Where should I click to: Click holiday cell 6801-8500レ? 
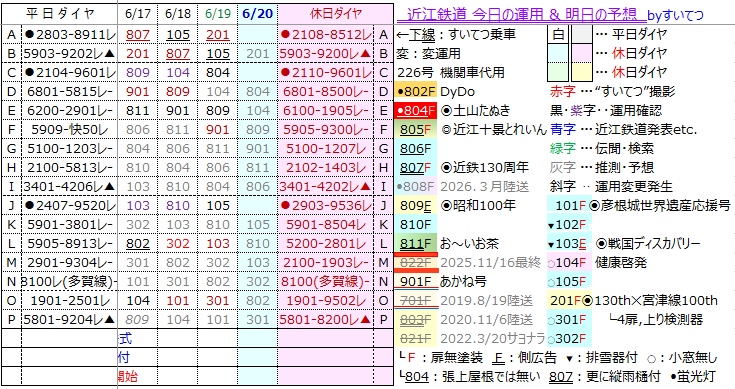pyautogui.click(x=326, y=91)
